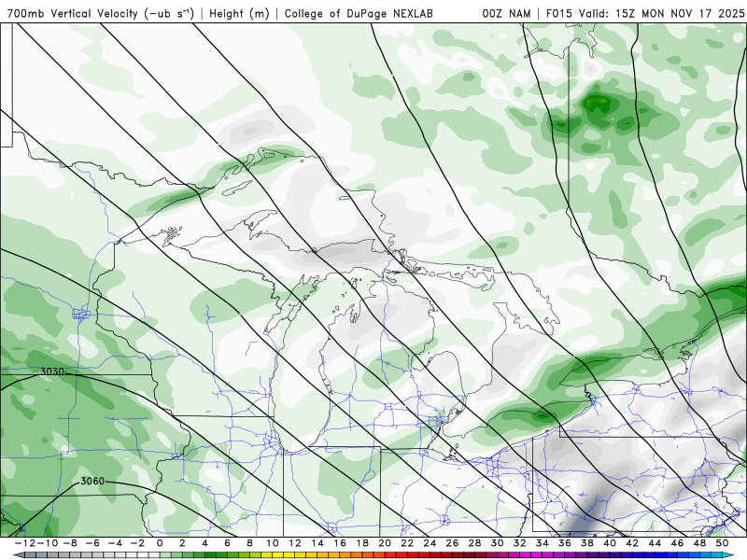
Task: Click the 12 value on color scale
Action: coord(295,543)
